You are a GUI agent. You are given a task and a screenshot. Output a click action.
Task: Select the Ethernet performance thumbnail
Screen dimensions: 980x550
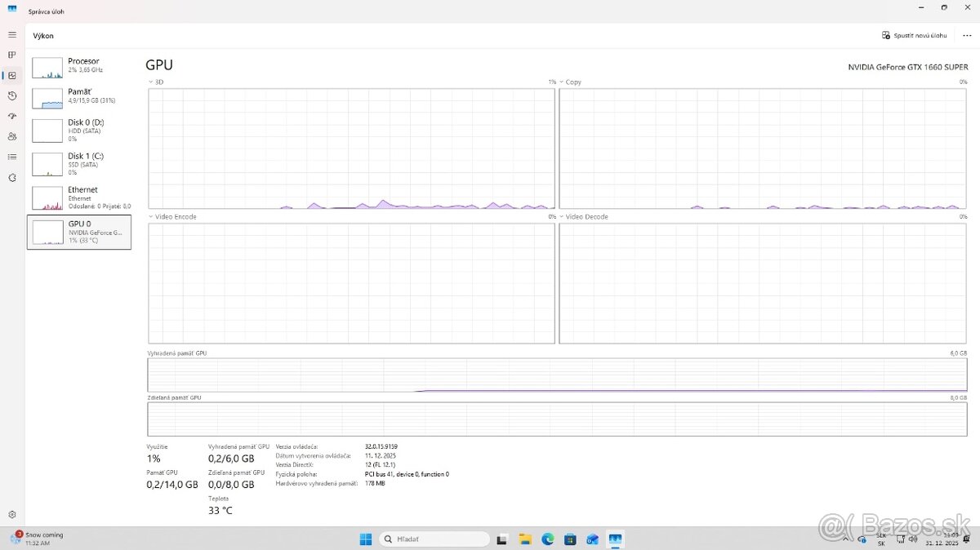click(x=79, y=197)
